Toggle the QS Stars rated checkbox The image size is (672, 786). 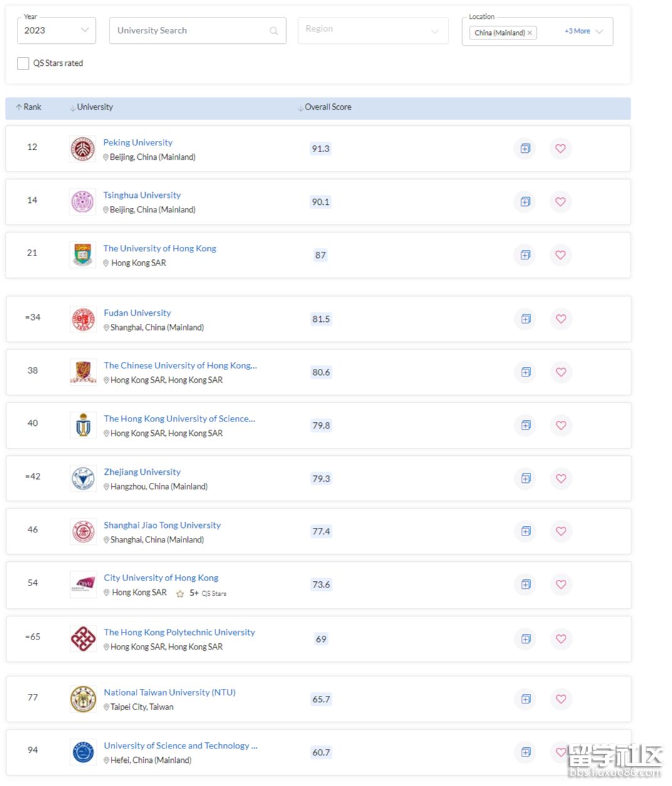click(23, 63)
